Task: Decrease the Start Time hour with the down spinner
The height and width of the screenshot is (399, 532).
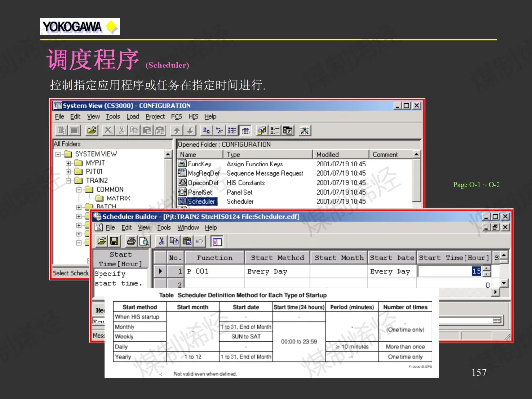Action: click(x=487, y=274)
